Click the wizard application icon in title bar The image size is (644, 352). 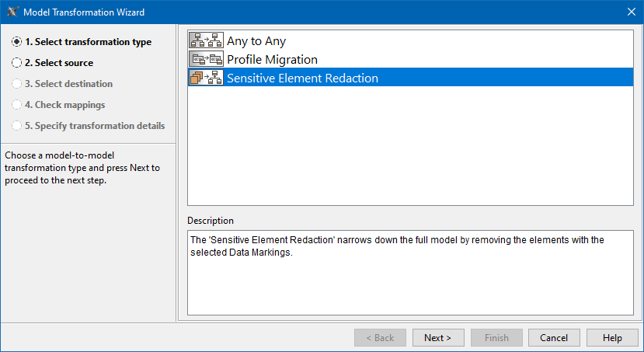coord(12,12)
